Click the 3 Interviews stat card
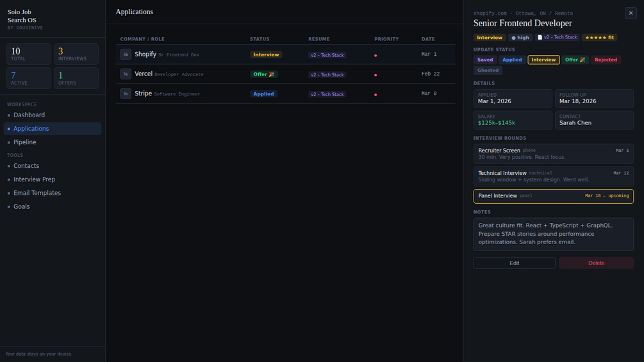644x362 pixels. pos(76,54)
